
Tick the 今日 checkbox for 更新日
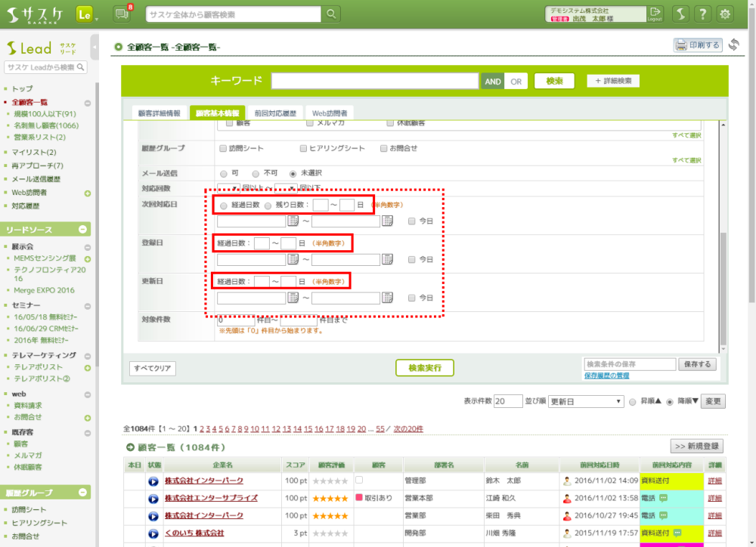[x=411, y=298]
